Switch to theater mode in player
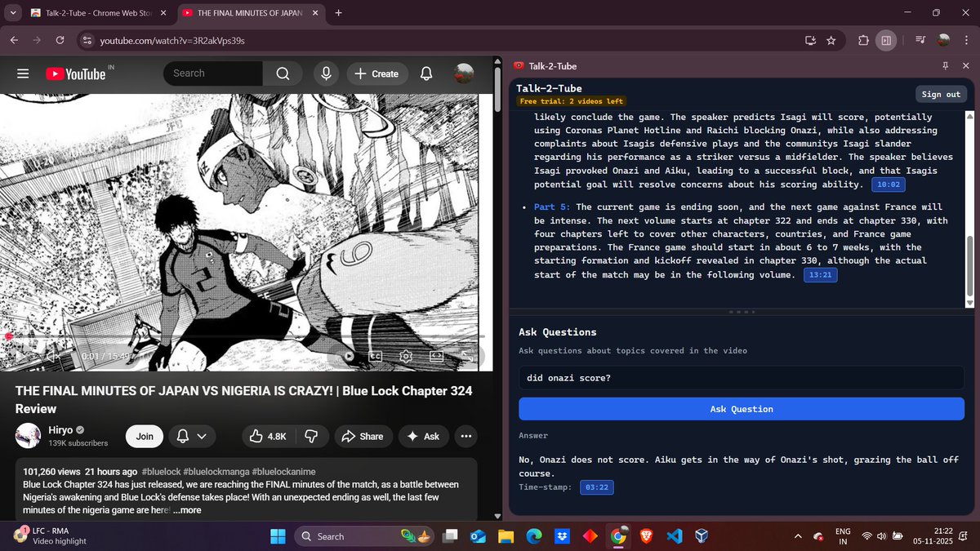Viewport: 980px width, 551px height. tap(436, 356)
